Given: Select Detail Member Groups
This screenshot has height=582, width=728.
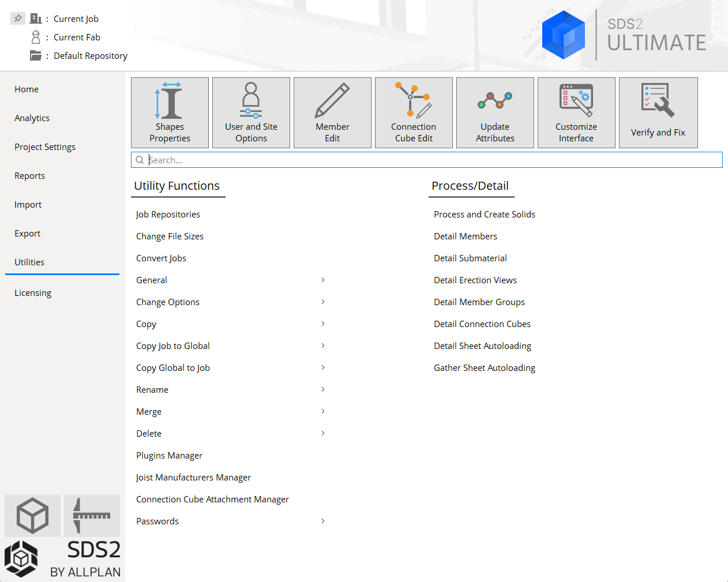Looking at the screenshot, I should click(x=479, y=302).
